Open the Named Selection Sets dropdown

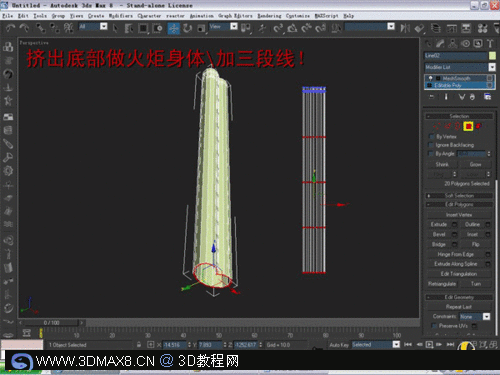pos(391,26)
